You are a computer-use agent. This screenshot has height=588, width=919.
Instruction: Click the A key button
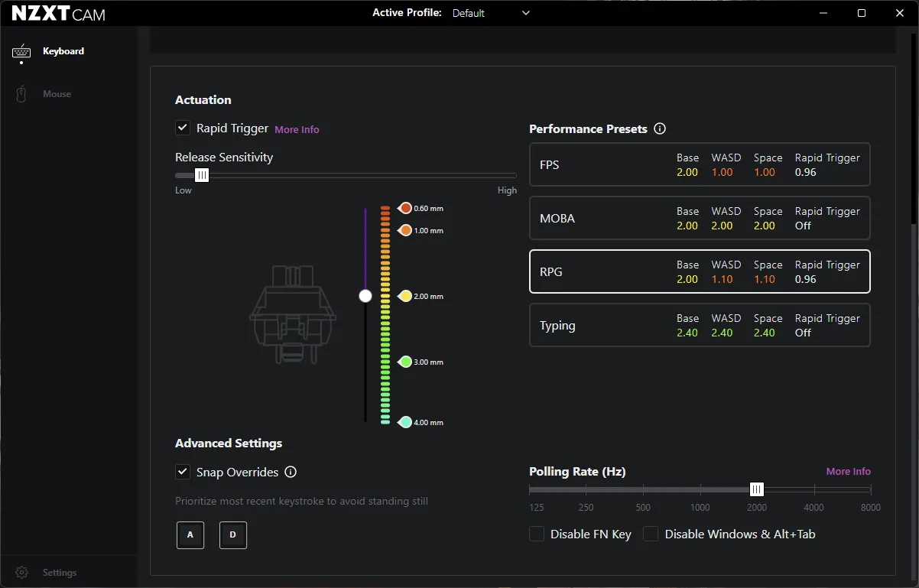tap(190, 535)
